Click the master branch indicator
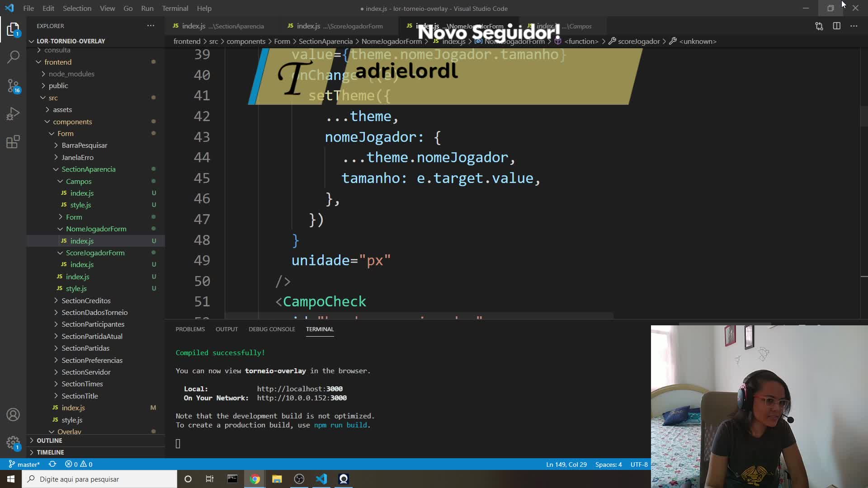This screenshot has height=488, width=868. (x=24, y=464)
